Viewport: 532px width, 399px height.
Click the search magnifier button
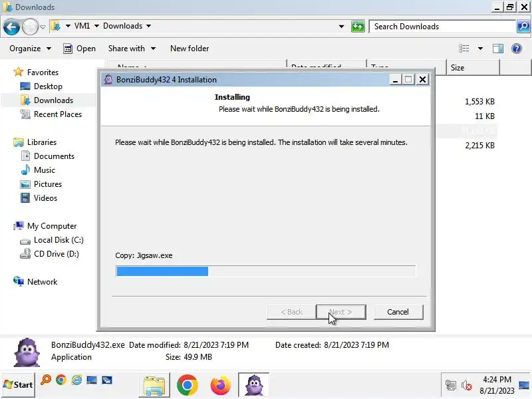[523, 27]
